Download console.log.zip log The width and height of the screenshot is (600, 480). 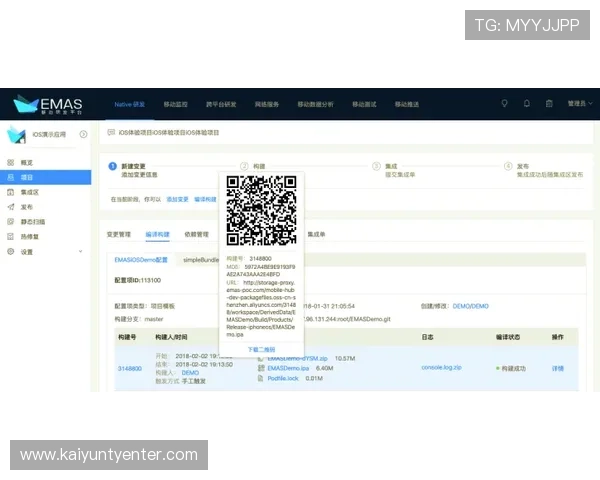442,367
